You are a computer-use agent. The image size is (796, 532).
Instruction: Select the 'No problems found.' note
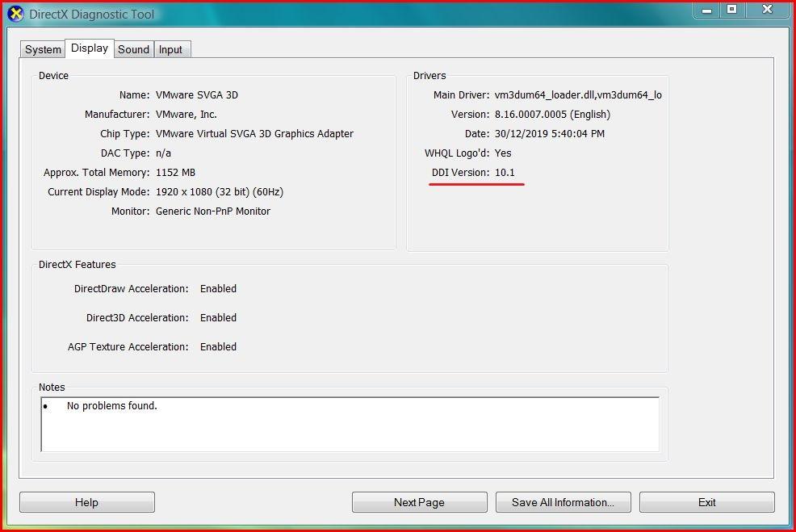[x=112, y=405]
